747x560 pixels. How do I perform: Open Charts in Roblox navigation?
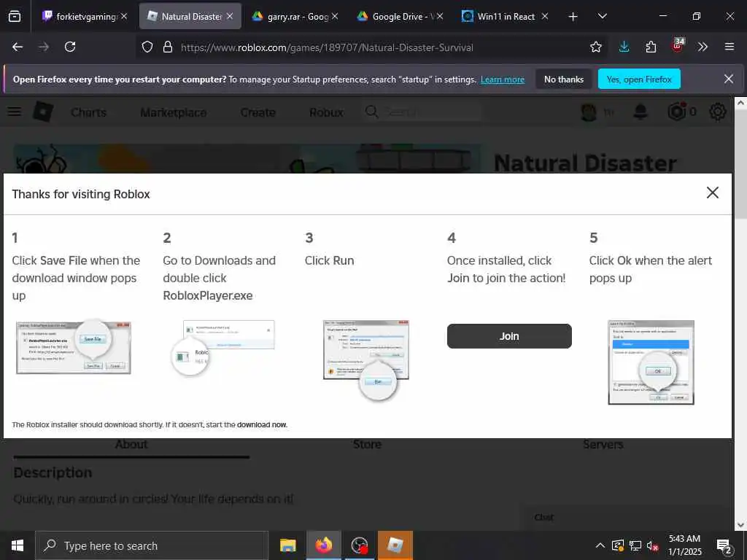(x=88, y=112)
